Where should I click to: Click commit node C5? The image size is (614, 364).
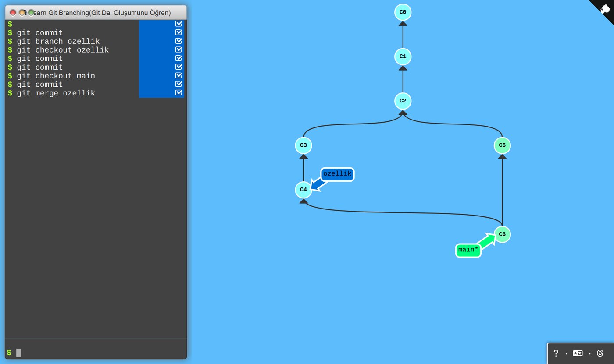[502, 145]
